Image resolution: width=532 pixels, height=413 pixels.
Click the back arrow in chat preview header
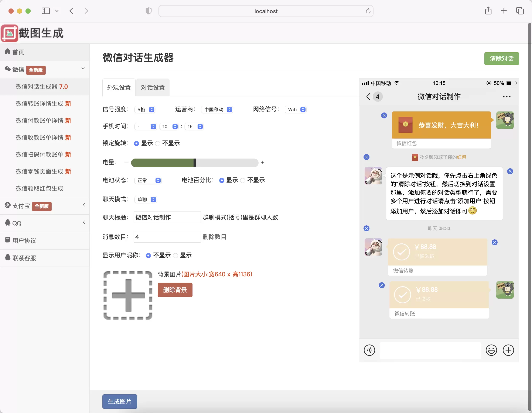click(368, 97)
